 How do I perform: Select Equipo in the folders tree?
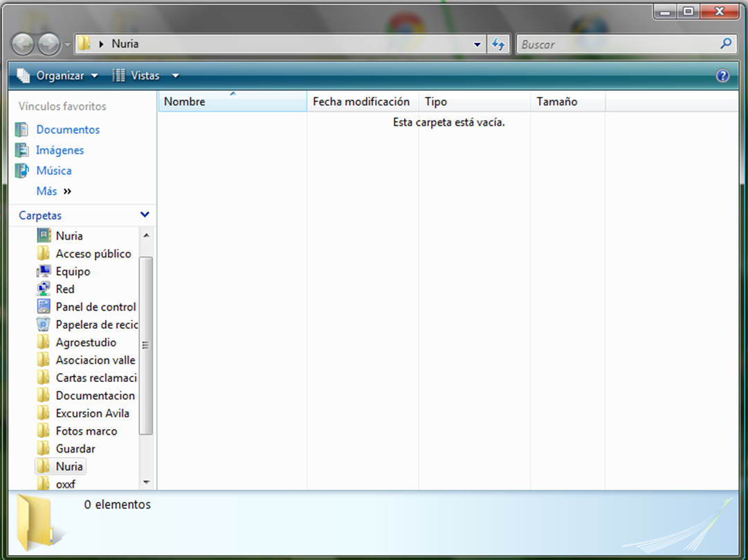pyautogui.click(x=73, y=271)
